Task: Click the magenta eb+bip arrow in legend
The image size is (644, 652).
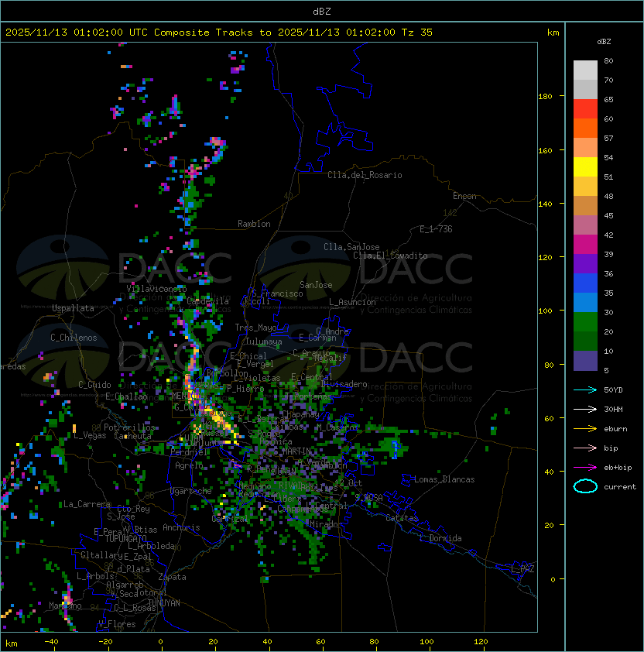Action: (585, 468)
